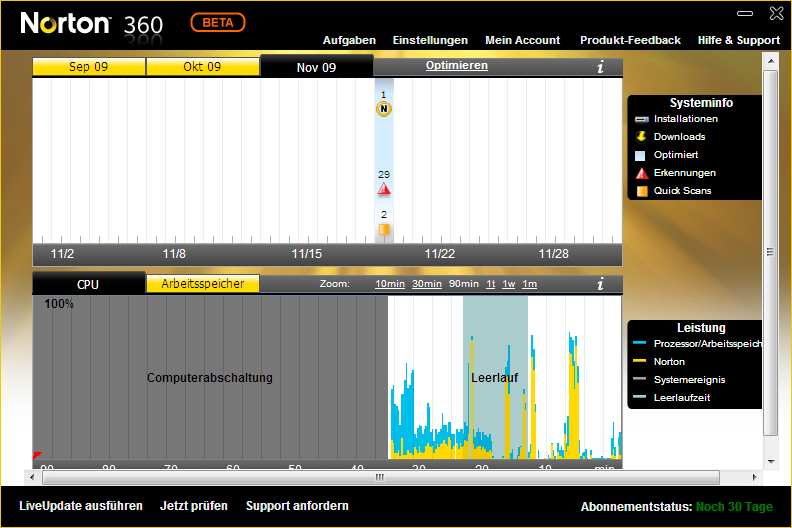Open info icon of the Optimieren bar
792x528 pixels.
coord(600,66)
